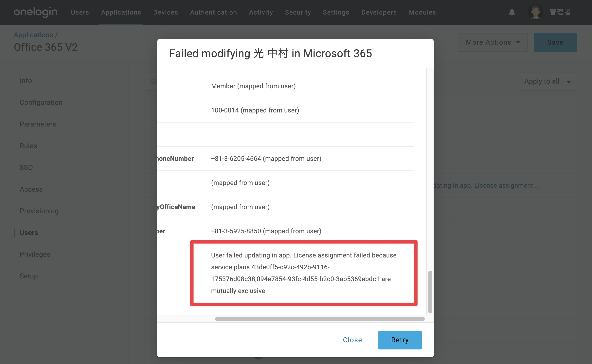Select Setup in the sidebar

(x=29, y=276)
